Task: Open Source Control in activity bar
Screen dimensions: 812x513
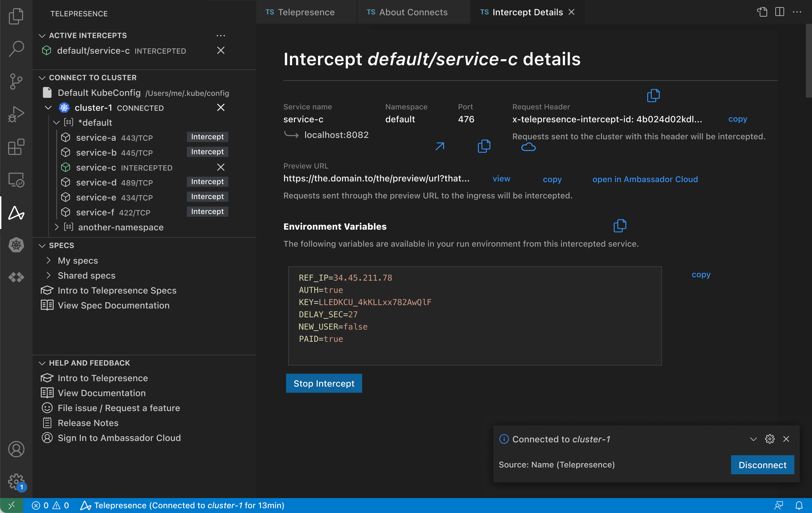Action: (x=16, y=82)
